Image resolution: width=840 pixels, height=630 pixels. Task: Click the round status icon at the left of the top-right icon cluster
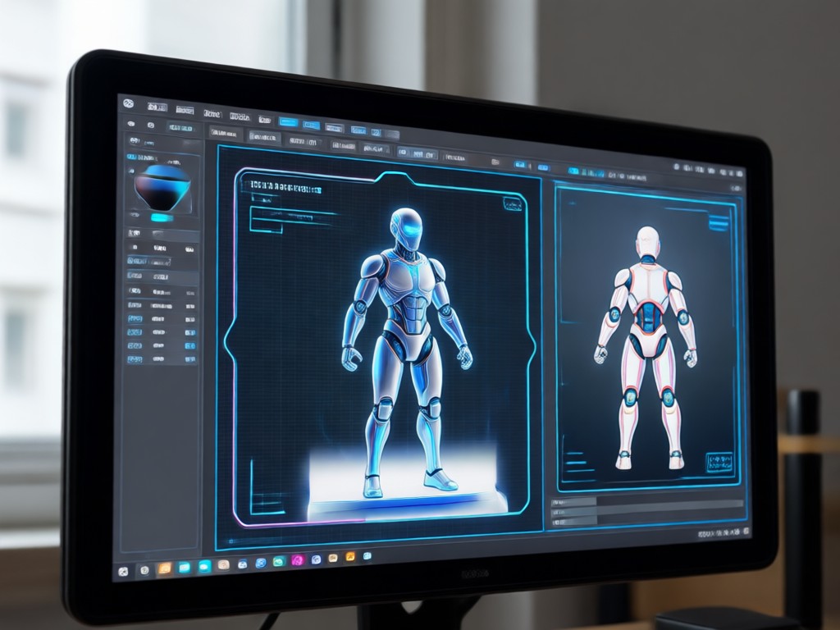(x=678, y=167)
